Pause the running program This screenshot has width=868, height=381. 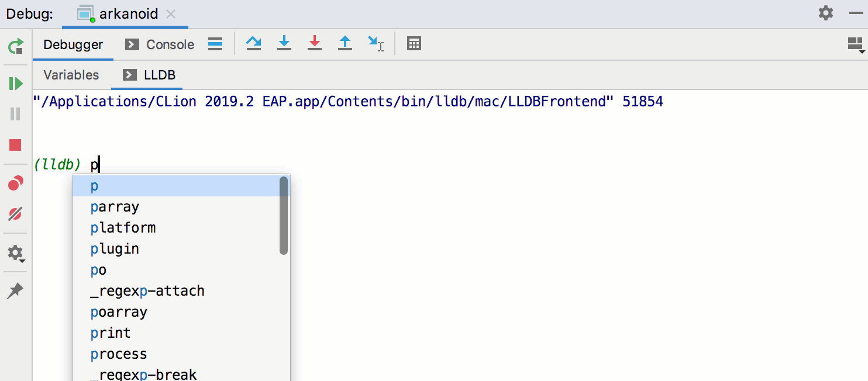pyautogui.click(x=16, y=113)
